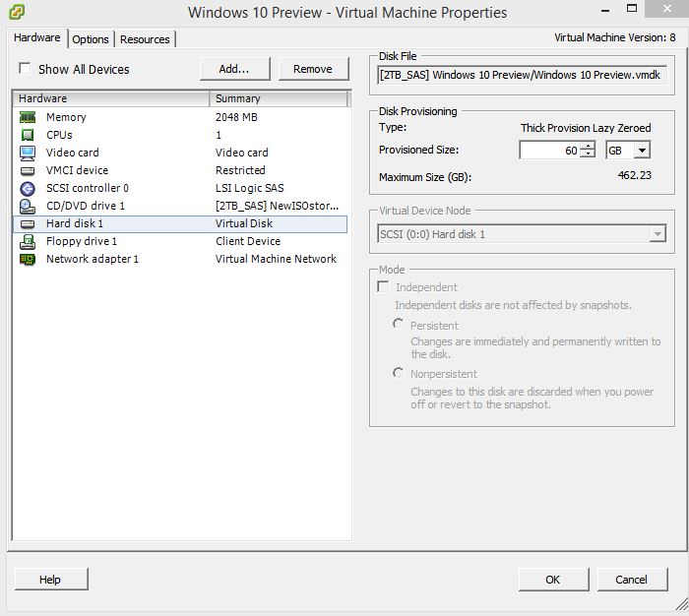Image resolution: width=689 pixels, height=616 pixels.
Task: Click the Virtual Machine Network summary value
Action: 276,259
